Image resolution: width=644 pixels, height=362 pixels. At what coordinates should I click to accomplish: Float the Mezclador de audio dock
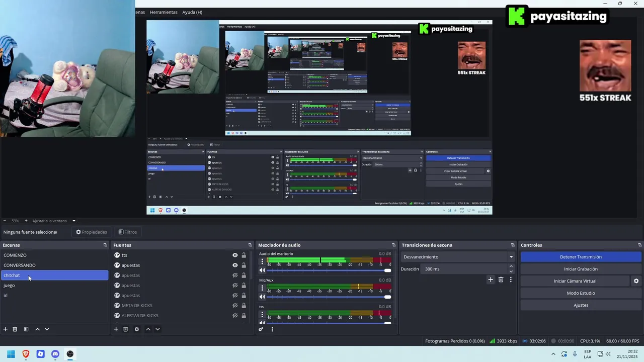(394, 245)
